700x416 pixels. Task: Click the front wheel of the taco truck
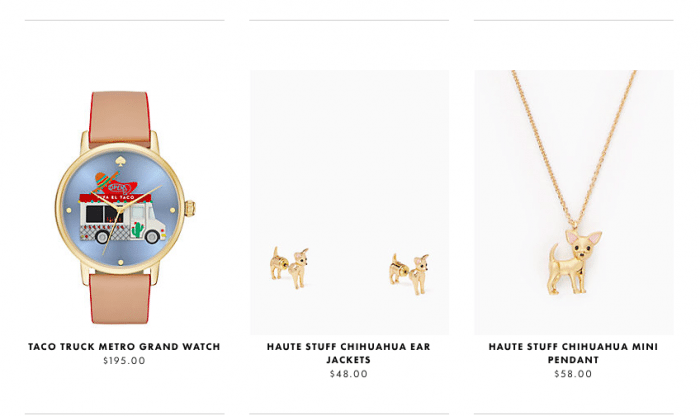[153, 237]
